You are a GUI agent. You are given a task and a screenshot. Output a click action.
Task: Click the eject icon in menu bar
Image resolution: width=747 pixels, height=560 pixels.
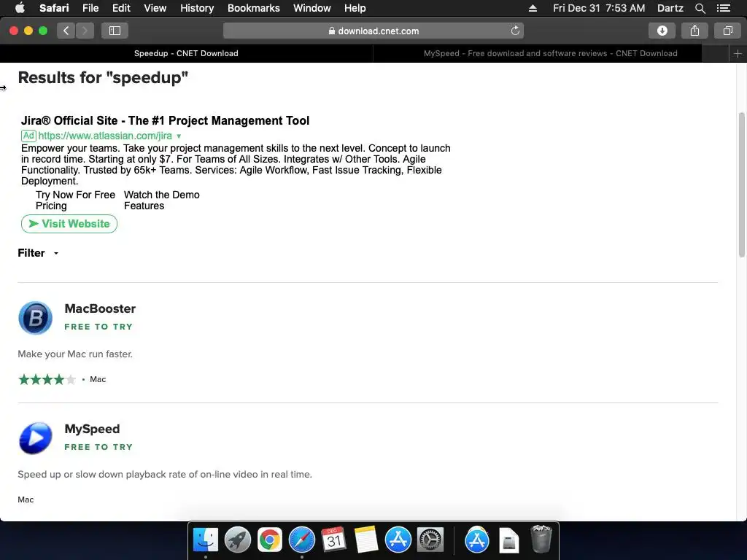click(x=533, y=8)
